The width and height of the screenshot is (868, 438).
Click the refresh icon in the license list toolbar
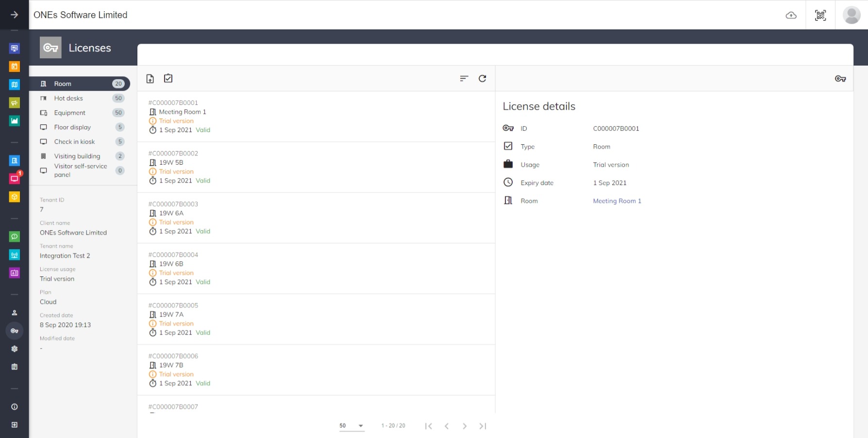click(482, 79)
